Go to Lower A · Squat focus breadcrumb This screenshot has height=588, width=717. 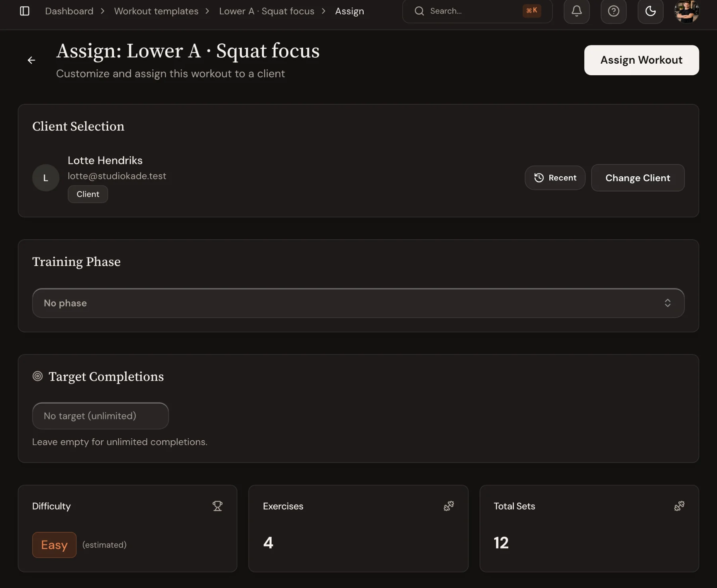click(266, 11)
